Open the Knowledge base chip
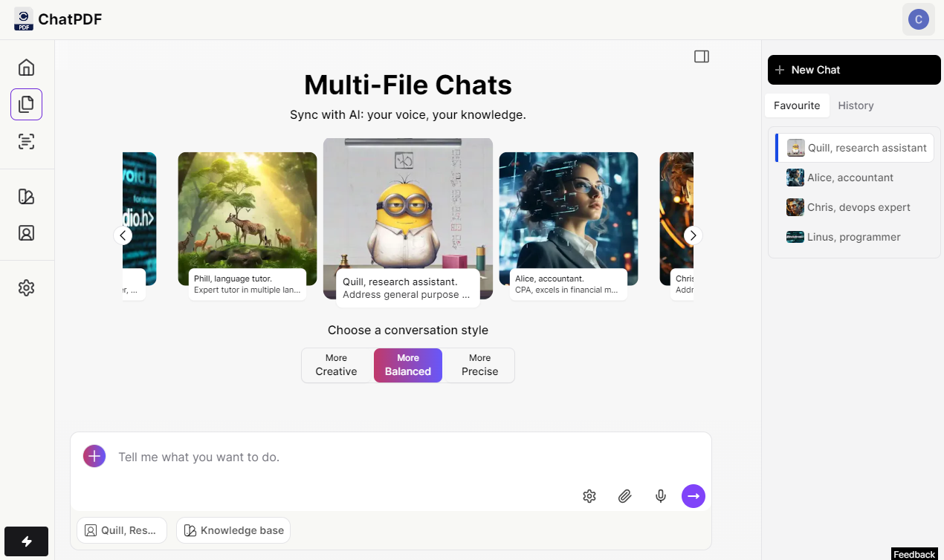Image resolution: width=944 pixels, height=560 pixels. (x=233, y=530)
